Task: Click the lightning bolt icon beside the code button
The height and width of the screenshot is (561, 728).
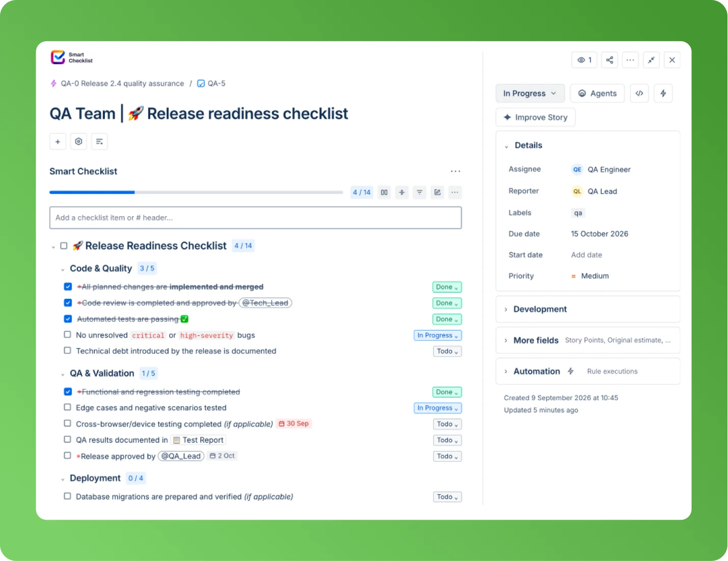Action: [x=663, y=93]
